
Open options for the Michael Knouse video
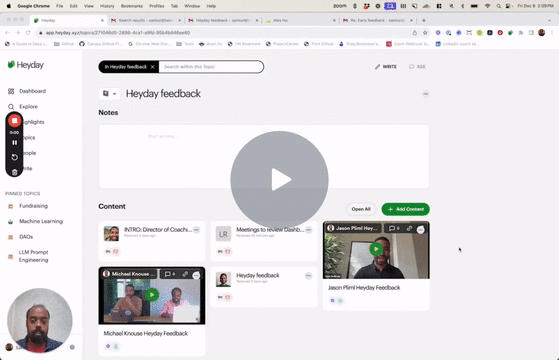point(196,275)
